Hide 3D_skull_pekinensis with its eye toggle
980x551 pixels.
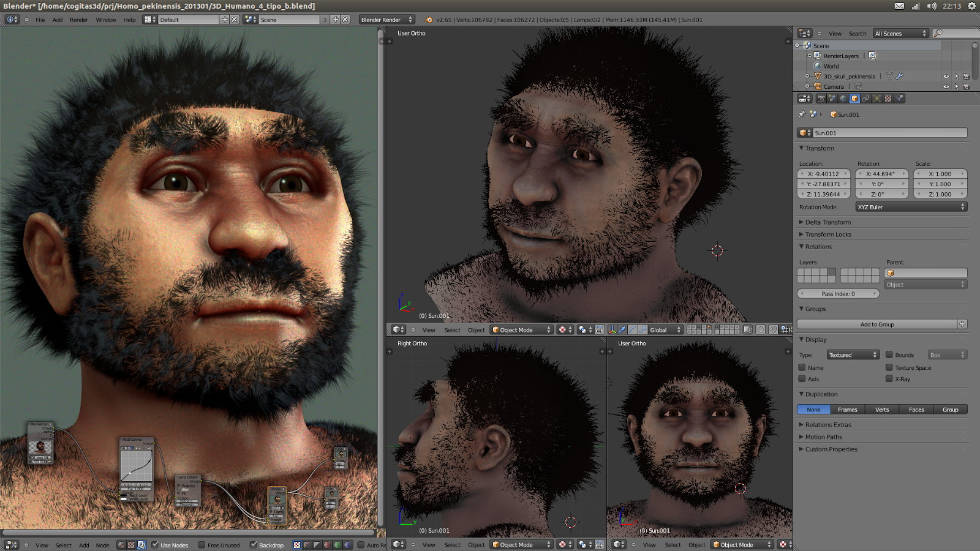(x=947, y=76)
